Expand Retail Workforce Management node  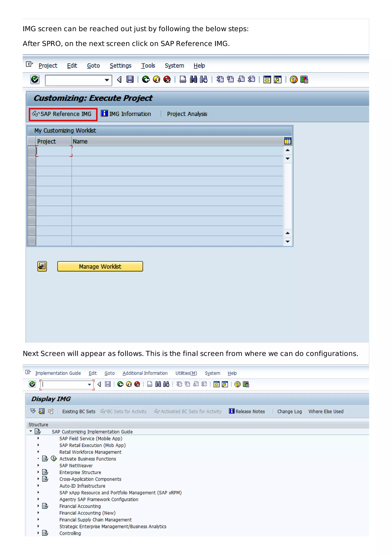click(x=38, y=452)
